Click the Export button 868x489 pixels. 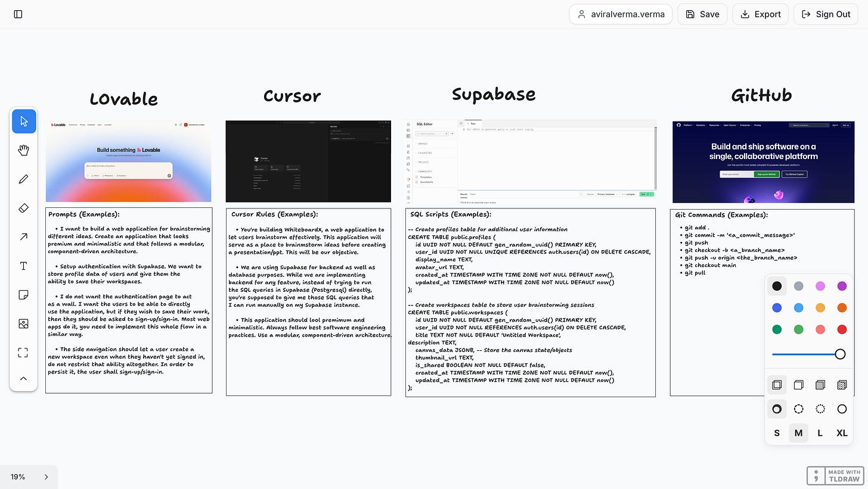760,14
